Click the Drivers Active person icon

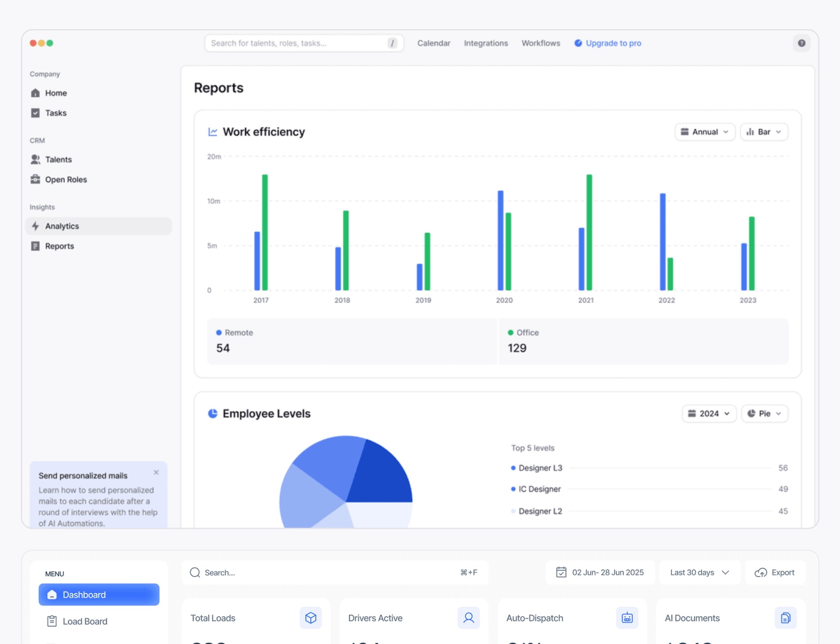coord(468,618)
